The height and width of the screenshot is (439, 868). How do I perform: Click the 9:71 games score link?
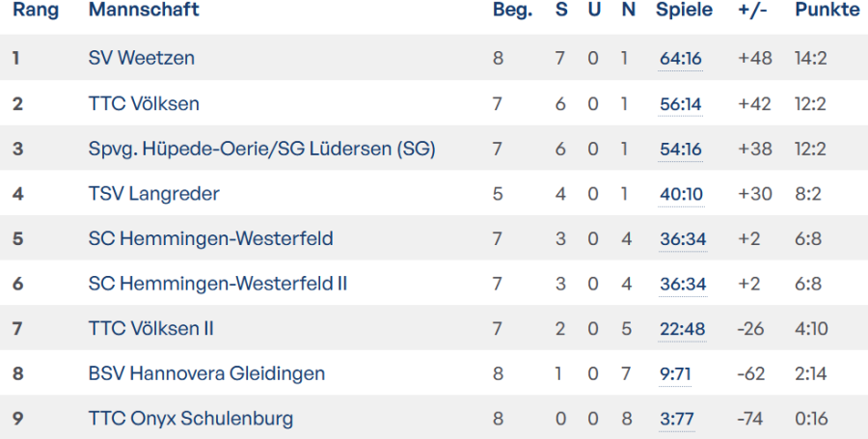click(675, 373)
